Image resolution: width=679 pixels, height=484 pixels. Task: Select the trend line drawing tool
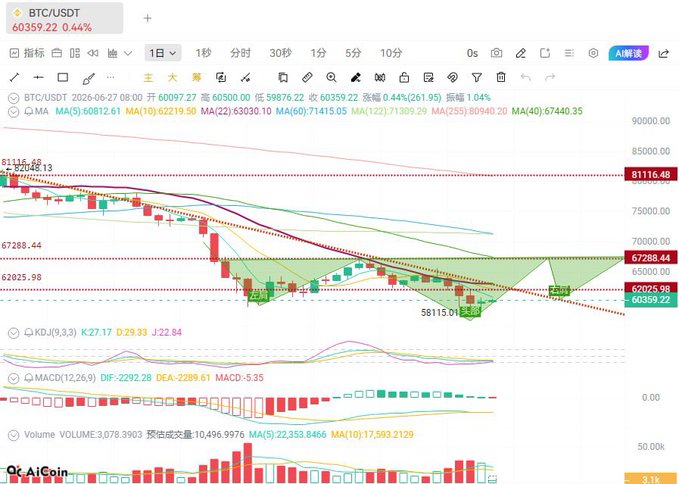14,77
